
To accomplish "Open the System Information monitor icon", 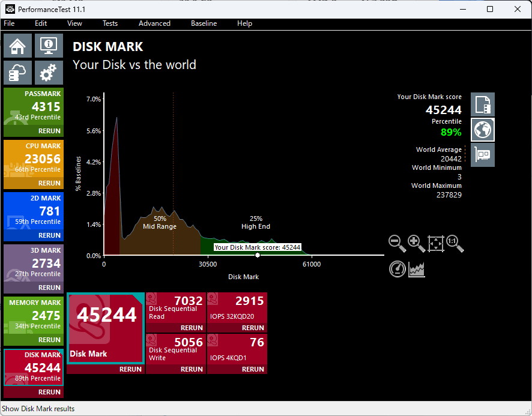I will click(x=49, y=46).
